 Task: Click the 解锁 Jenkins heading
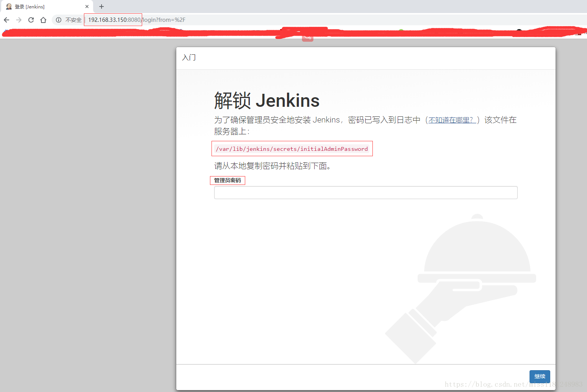coord(267,101)
